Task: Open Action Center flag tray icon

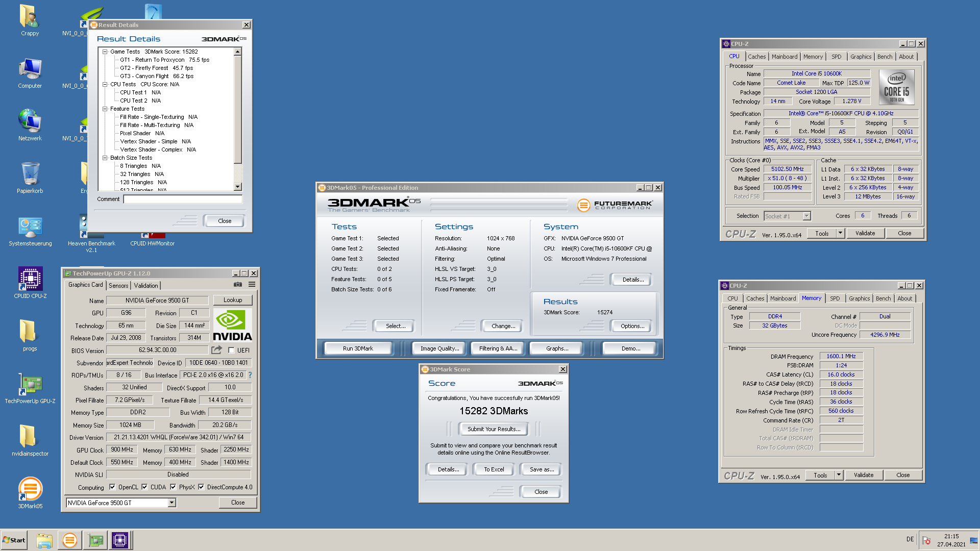Action: 926,540
